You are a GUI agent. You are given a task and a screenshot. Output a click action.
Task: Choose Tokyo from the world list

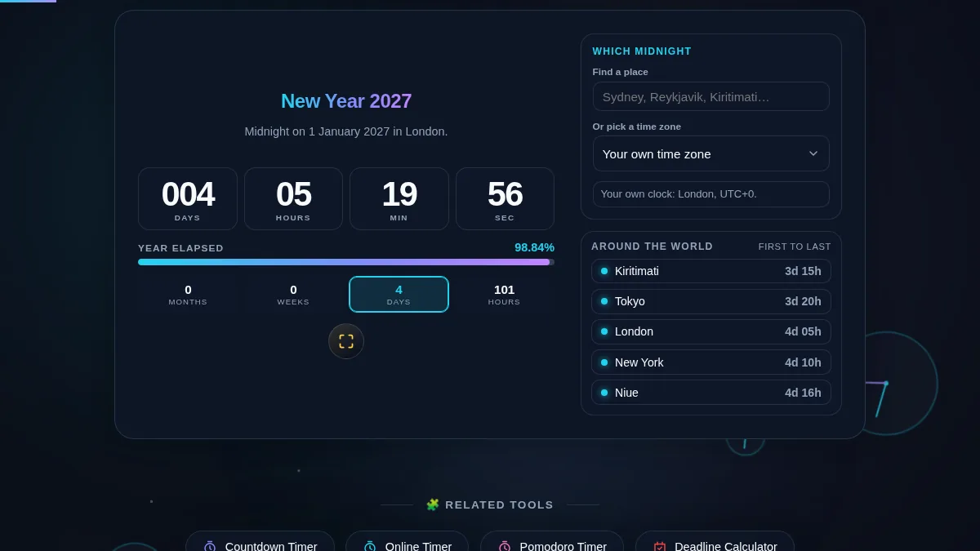710,301
